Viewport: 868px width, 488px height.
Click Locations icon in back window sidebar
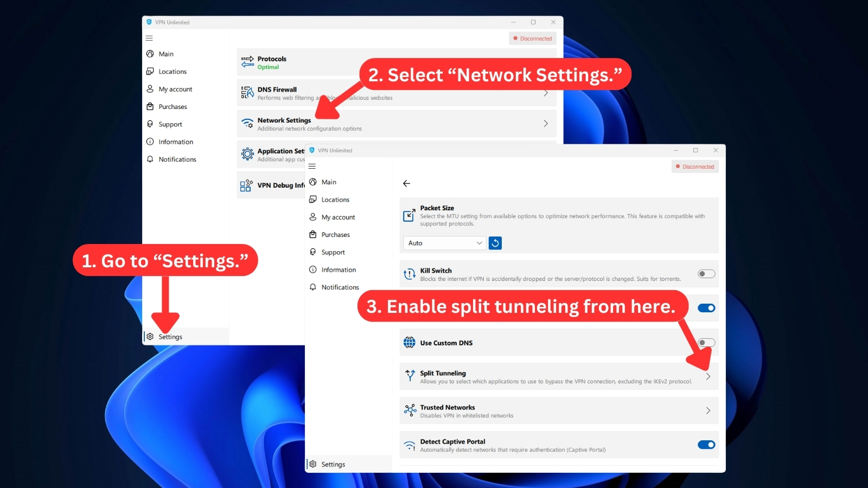coord(150,72)
